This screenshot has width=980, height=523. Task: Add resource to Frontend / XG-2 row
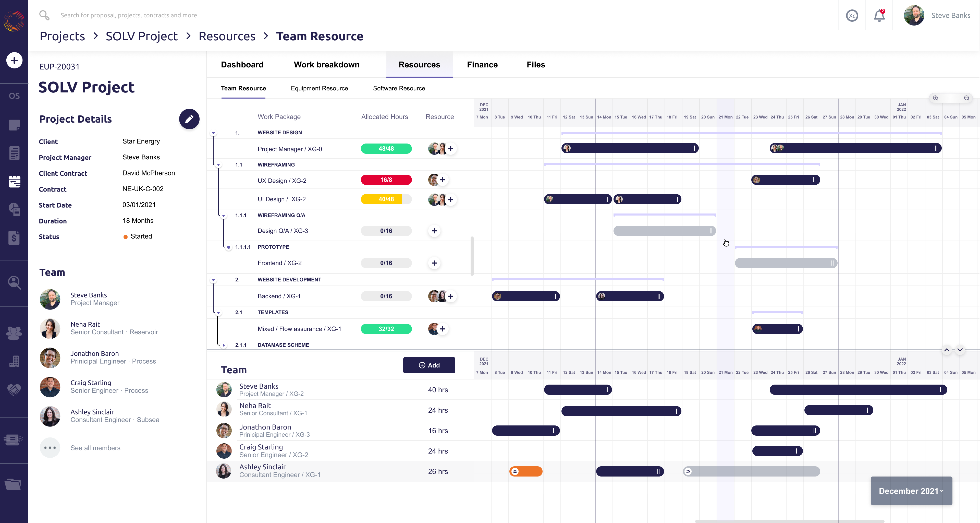[434, 263]
